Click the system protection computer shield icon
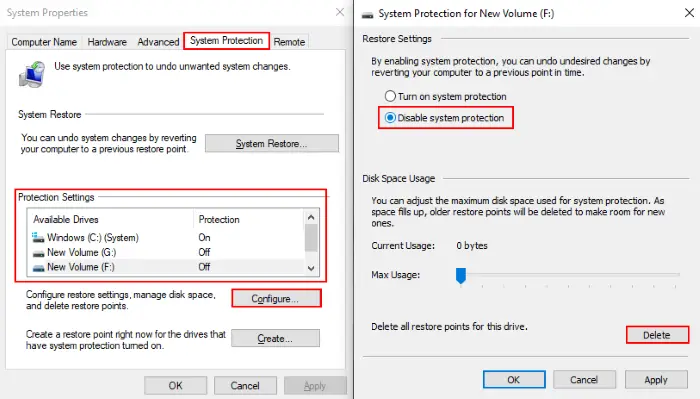The height and width of the screenshot is (399, 700). [x=32, y=75]
